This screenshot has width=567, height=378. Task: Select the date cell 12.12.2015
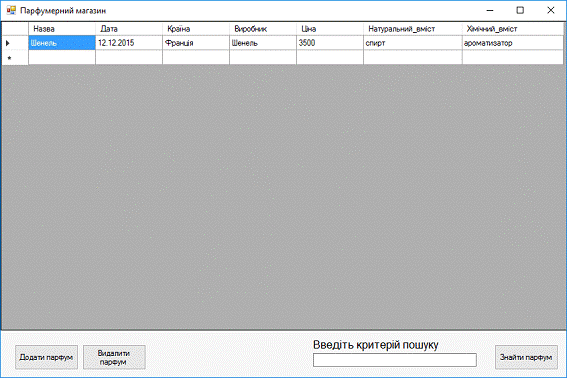[x=129, y=43]
